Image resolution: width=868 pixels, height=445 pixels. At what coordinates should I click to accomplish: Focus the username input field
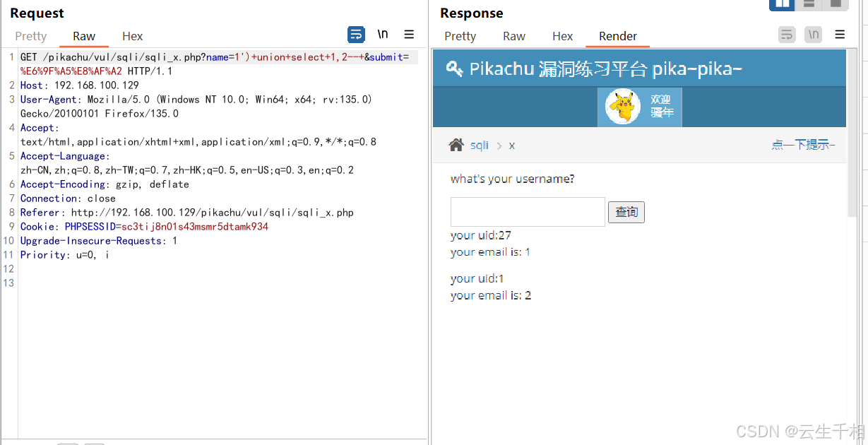pyautogui.click(x=528, y=212)
